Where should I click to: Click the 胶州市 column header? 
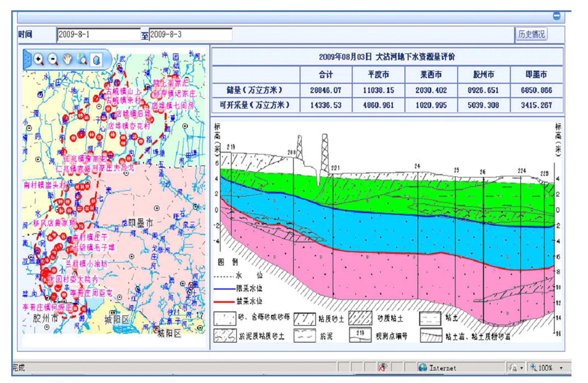point(484,74)
